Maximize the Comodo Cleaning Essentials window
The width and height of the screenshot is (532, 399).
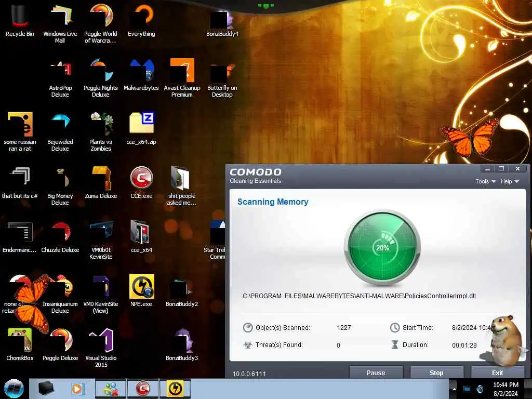pyautogui.click(x=501, y=169)
